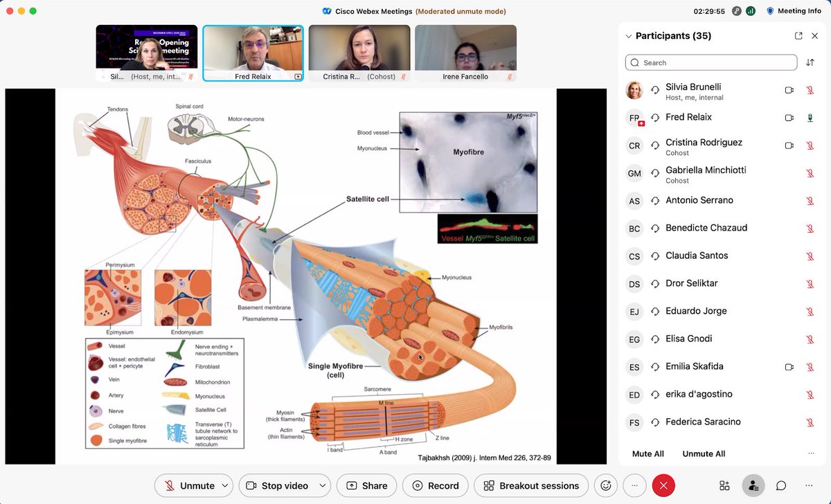The width and height of the screenshot is (831, 504).
Task: Click the green connection quality icon
Action: [x=751, y=11]
